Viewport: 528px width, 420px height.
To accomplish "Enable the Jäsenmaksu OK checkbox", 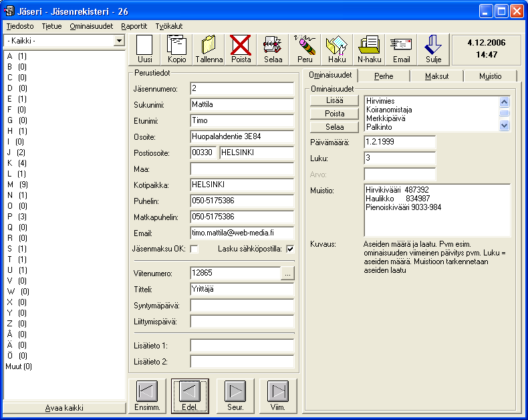I will point(194,249).
